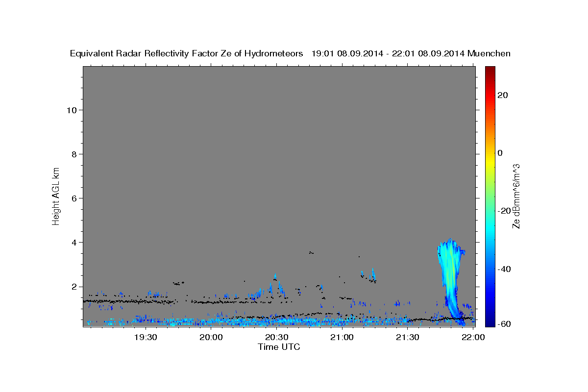This screenshot has width=588, height=392.
Task: Click the '22:00' time tick label
Action: [x=473, y=337]
